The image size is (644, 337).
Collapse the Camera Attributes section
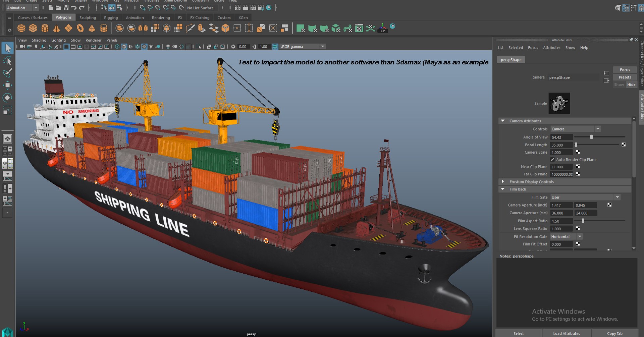502,121
